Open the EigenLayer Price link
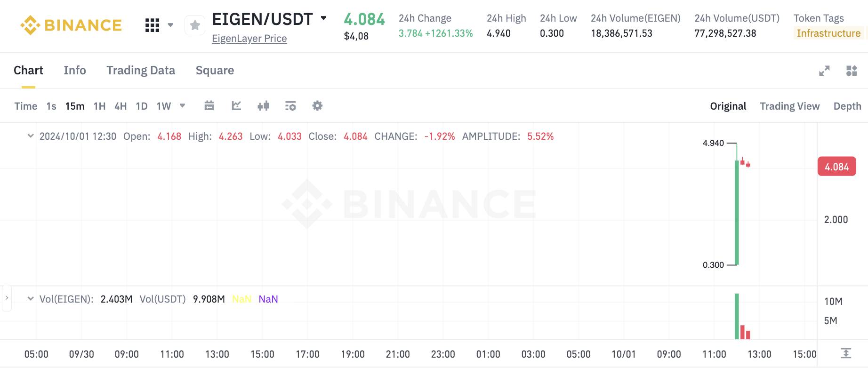The width and height of the screenshot is (868, 368). coord(249,39)
